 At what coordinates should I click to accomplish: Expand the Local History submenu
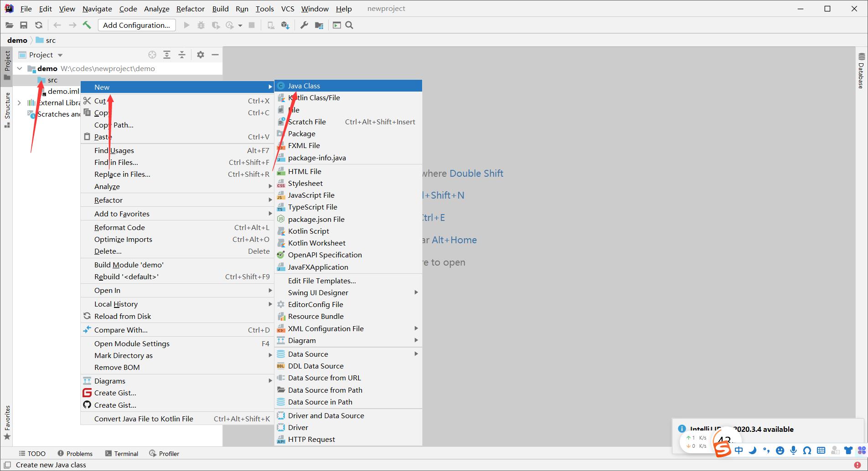click(x=177, y=304)
